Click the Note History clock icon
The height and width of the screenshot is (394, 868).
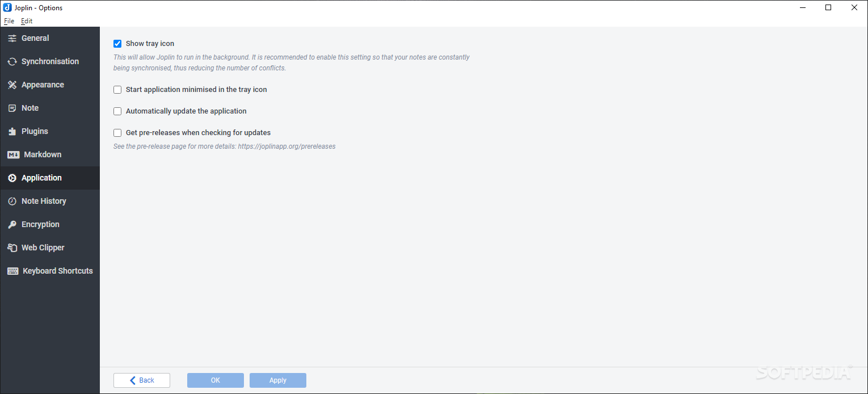click(12, 201)
